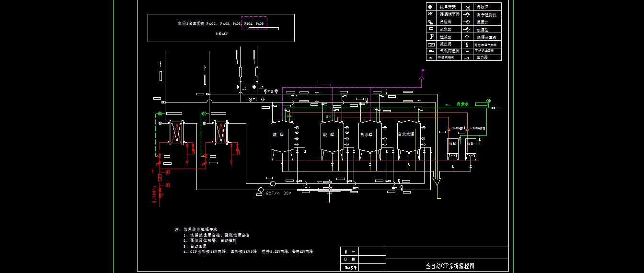Pick the 过滤器 symbol in the legend
Viewport: 644px width, 273px height.
pos(431,36)
